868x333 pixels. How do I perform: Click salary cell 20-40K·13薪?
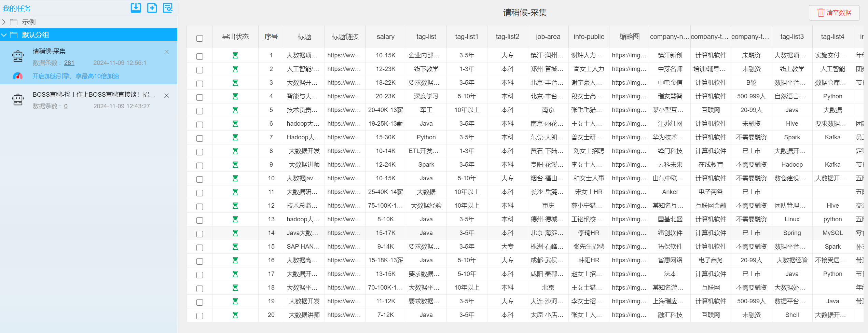click(x=386, y=110)
